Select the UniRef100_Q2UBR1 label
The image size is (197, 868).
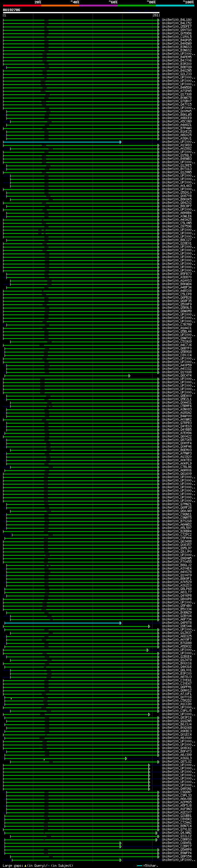pos(177,816)
